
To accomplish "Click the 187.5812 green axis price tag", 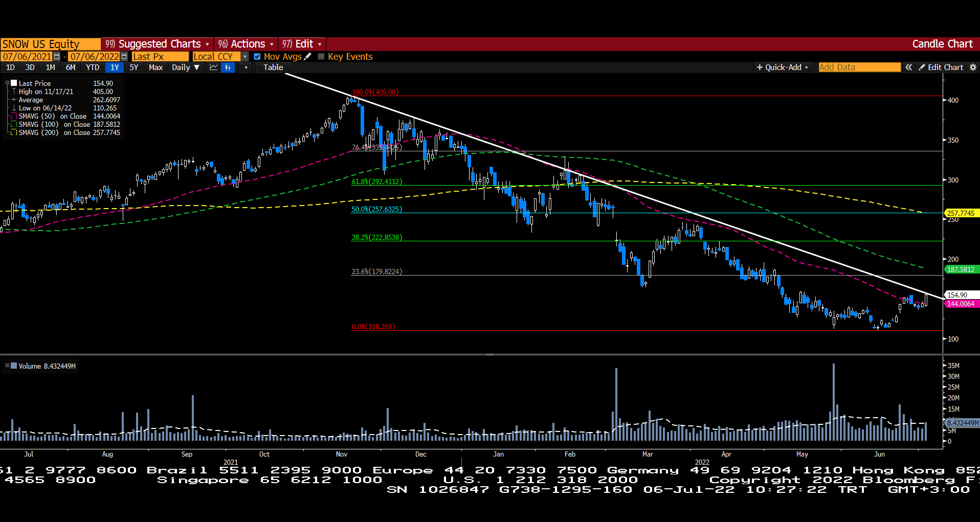I will click(962, 269).
